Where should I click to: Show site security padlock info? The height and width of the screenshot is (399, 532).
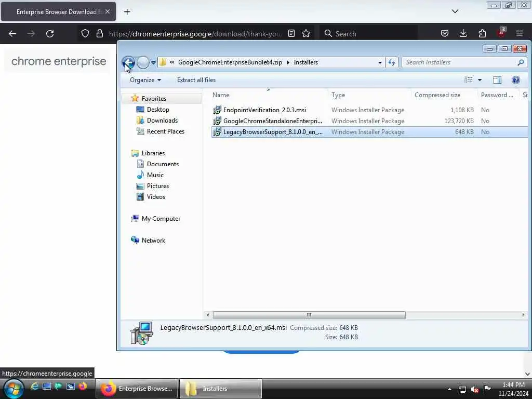(99, 33)
